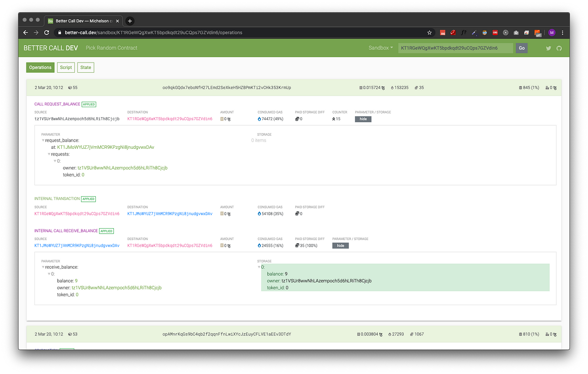Open the Twitter link icon

point(549,48)
